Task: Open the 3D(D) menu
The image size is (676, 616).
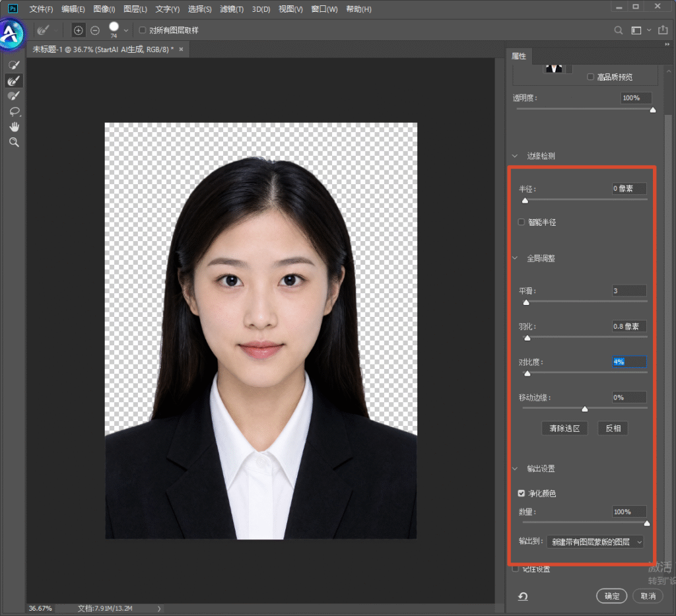Action: click(261, 9)
